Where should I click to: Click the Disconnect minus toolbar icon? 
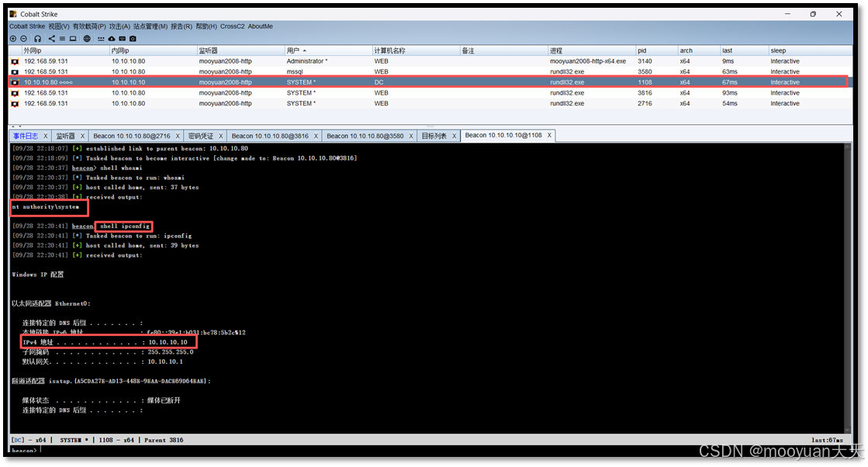24,39
